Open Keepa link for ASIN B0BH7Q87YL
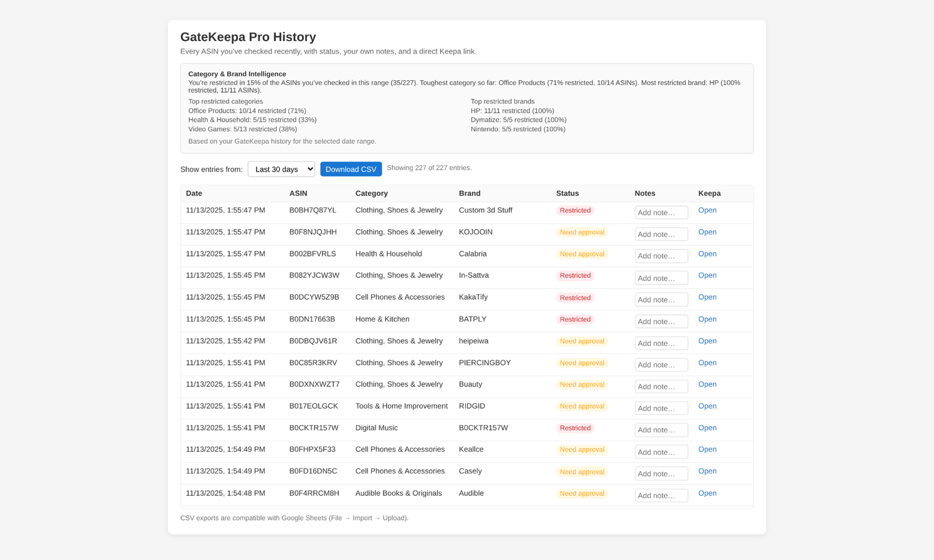Screen dimensions: 934x560 point(707,210)
